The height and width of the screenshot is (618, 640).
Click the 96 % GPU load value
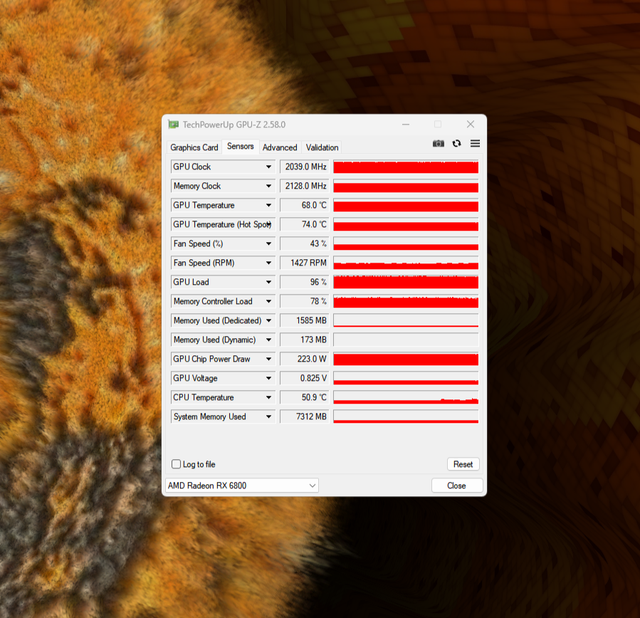pos(304,282)
